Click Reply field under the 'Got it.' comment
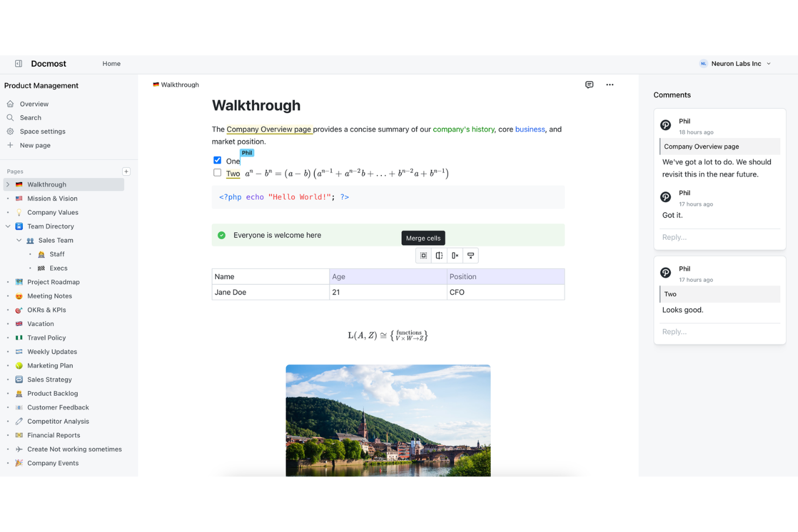Screen dimensions: 798x532 (720, 237)
